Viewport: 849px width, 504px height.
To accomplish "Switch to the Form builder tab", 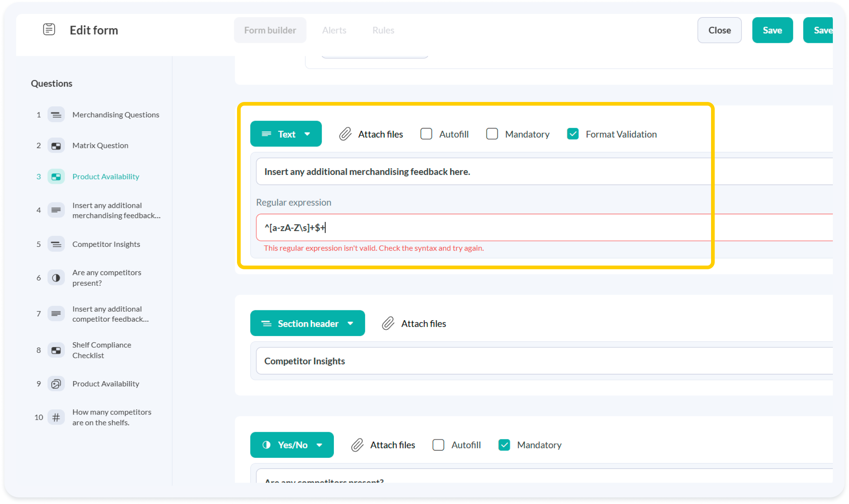I will pos(270,30).
